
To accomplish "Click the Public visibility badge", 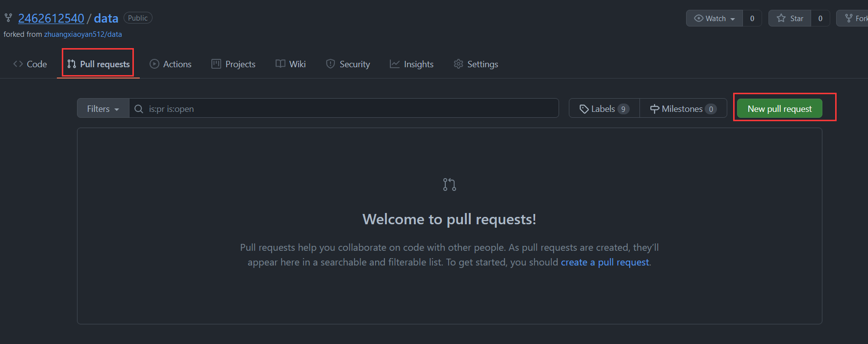I will tap(138, 18).
